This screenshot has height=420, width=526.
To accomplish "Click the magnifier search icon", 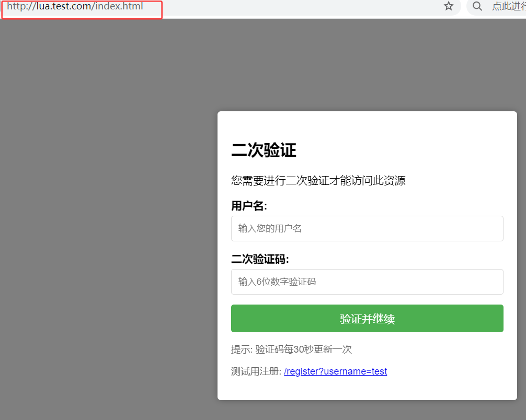I will click(477, 6).
